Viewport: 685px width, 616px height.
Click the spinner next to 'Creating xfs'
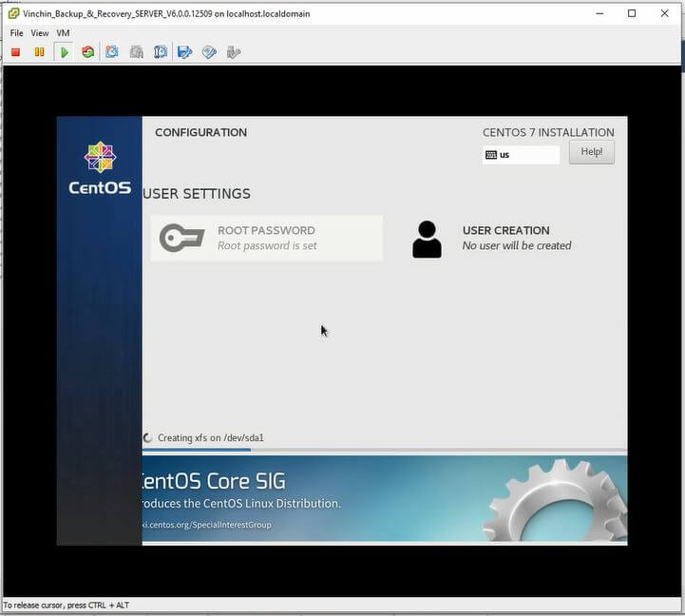coord(147,437)
